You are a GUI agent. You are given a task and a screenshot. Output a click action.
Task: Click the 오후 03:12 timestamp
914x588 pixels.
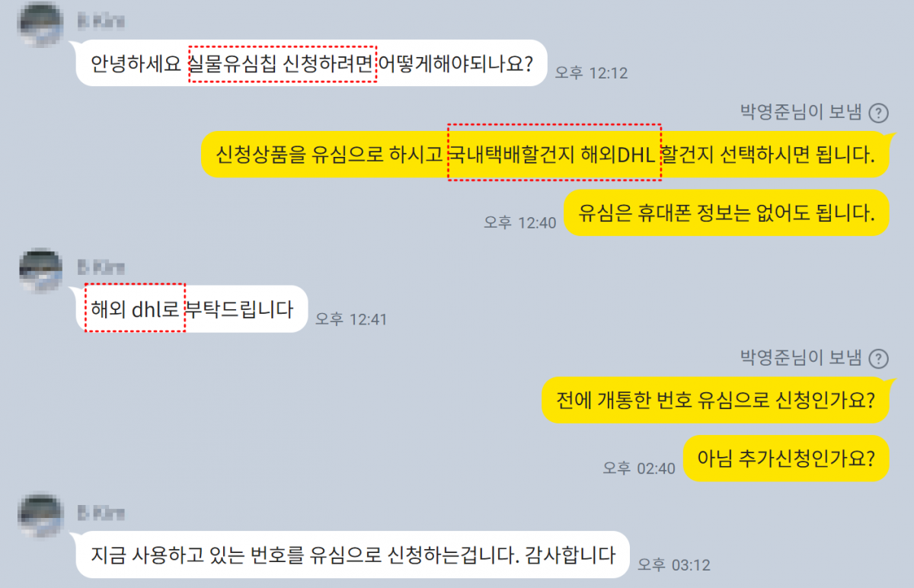(x=674, y=565)
